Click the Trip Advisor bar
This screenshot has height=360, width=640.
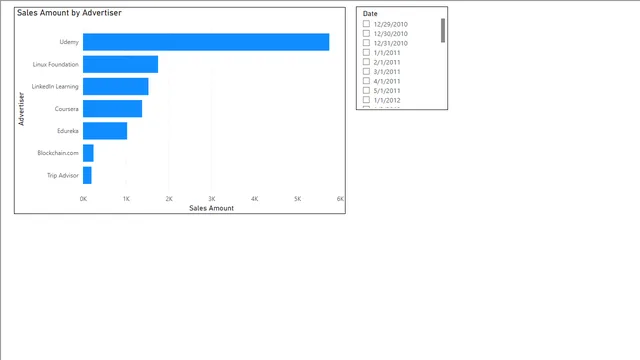point(87,175)
